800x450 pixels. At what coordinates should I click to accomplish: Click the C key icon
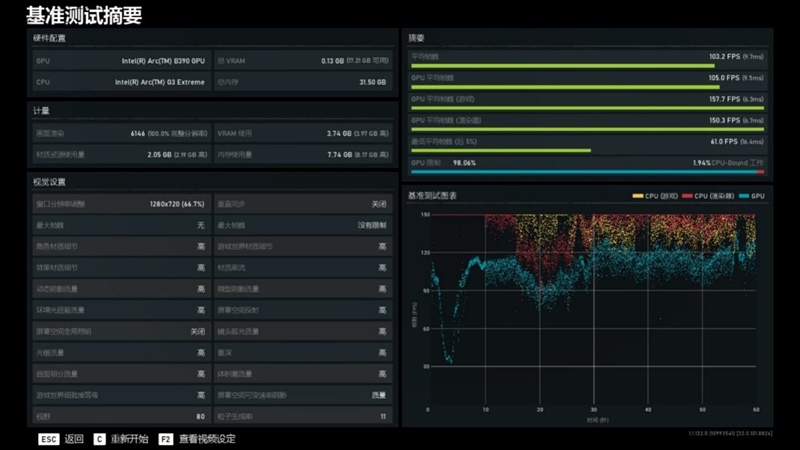(x=99, y=439)
